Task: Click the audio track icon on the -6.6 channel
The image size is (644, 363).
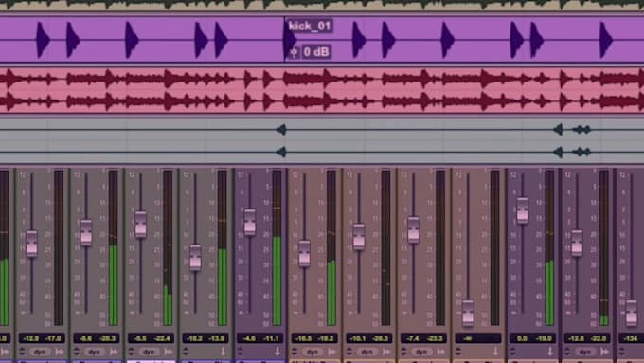Action: pyautogui.click(x=114, y=352)
